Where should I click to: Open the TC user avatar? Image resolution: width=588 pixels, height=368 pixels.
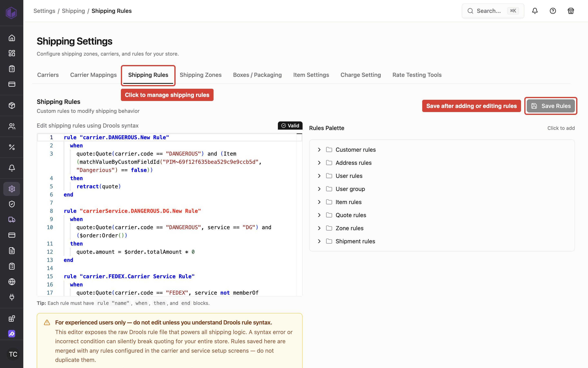(x=13, y=354)
